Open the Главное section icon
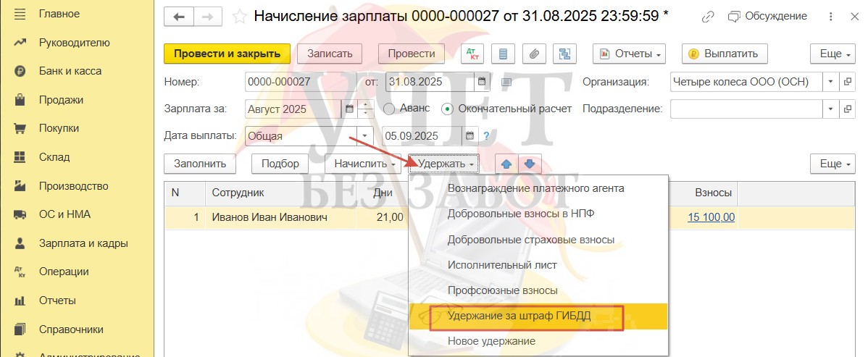 pyautogui.click(x=20, y=14)
